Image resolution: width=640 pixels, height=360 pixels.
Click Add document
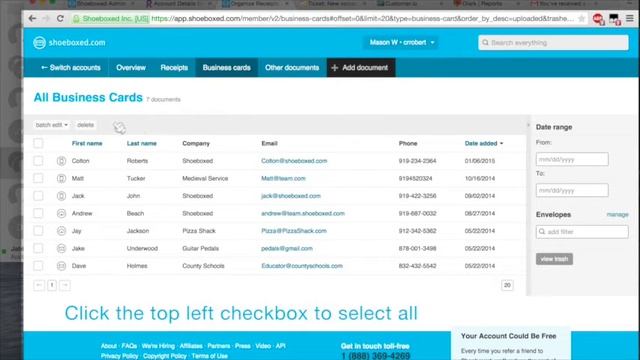point(361,68)
